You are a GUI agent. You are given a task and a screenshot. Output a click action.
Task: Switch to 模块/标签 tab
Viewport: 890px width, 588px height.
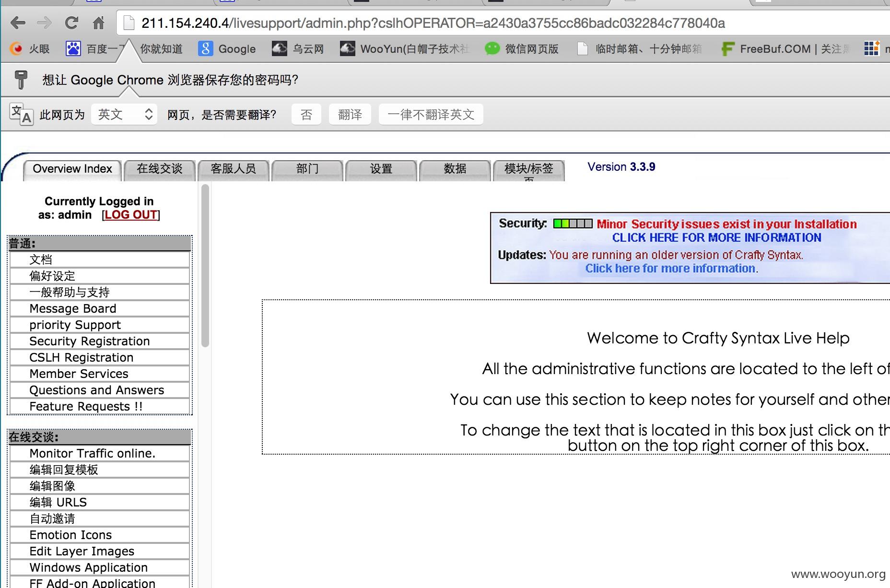point(529,169)
